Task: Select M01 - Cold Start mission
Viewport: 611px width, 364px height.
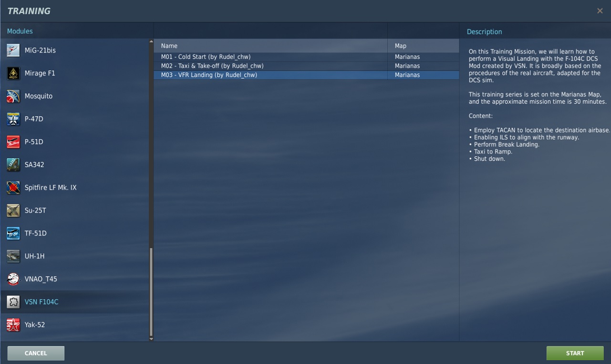Action: point(206,57)
